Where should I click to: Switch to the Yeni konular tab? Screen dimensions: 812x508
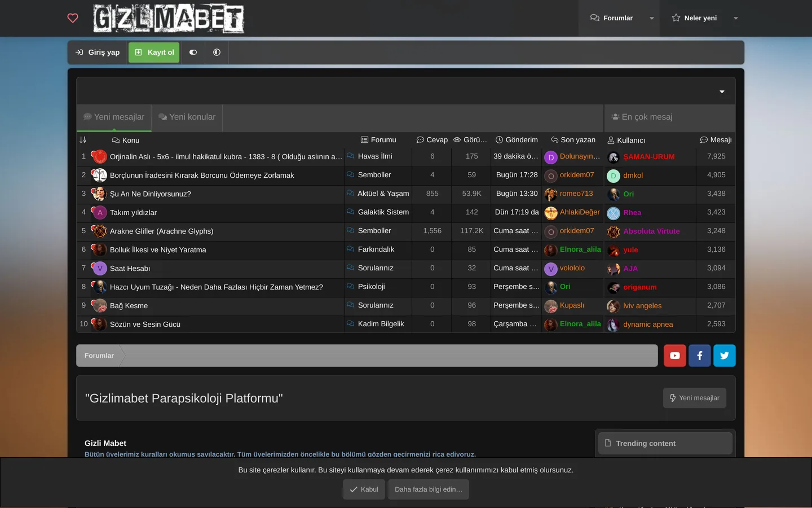[187, 117]
